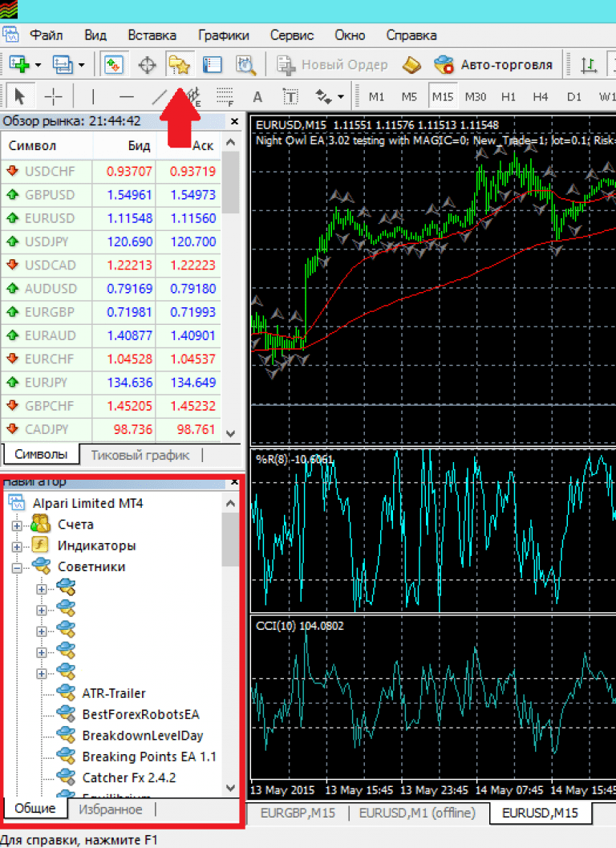
Task: Open the Справка menu
Action: (x=411, y=35)
